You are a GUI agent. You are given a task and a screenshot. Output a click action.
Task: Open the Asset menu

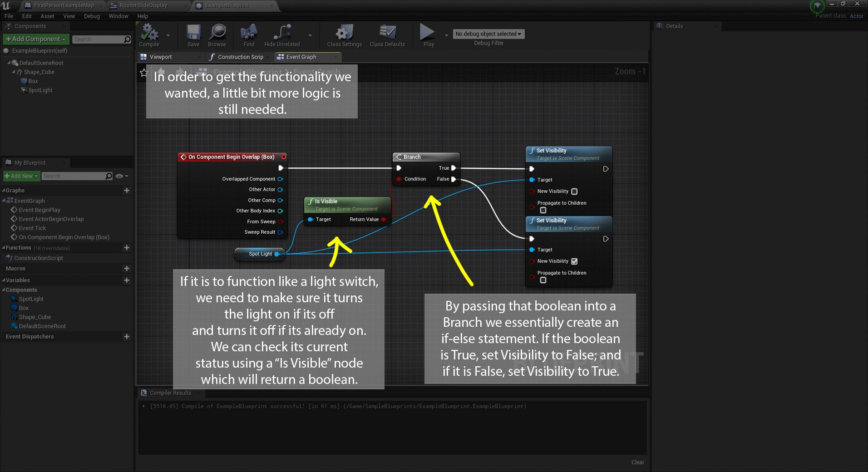(x=47, y=16)
